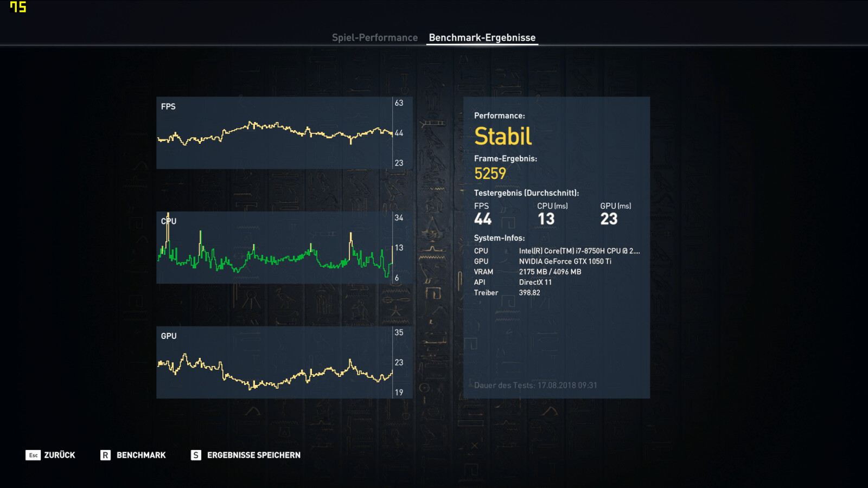Click the Dauer des Tests timestamp
This screenshot has width=868, height=488.
(x=535, y=386)
